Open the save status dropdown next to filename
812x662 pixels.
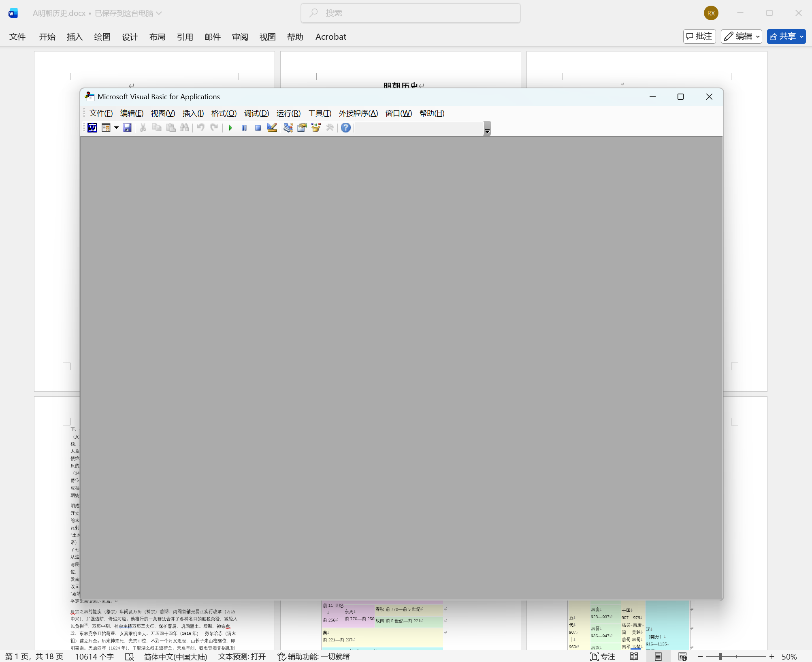coord(159,13)
